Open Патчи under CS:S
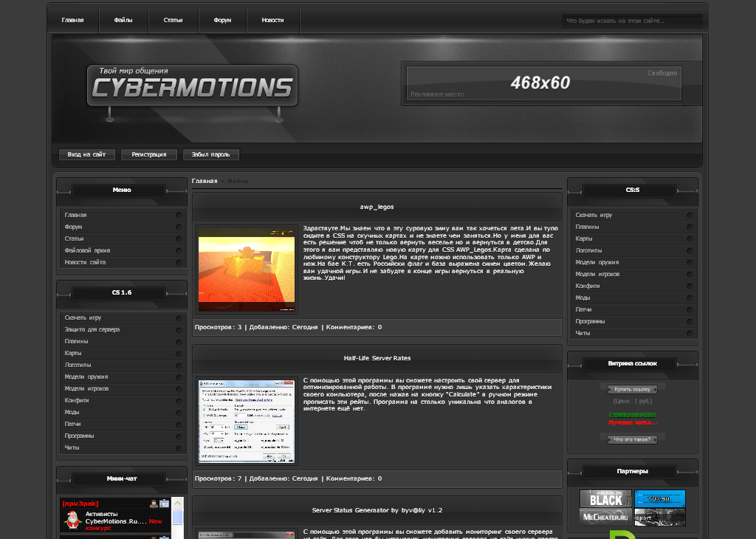The height and width of the screenshot is (539, 756). [x=633, y=309]
